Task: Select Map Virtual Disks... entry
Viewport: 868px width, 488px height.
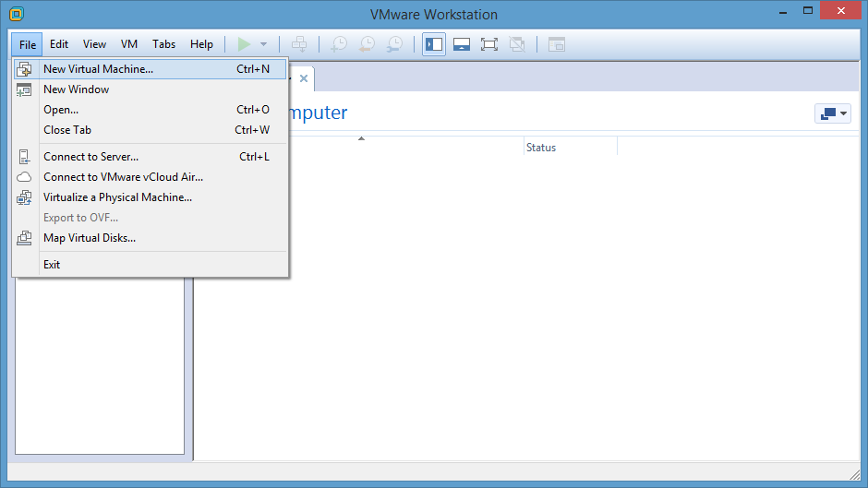Action: click(x=150, y=238)
